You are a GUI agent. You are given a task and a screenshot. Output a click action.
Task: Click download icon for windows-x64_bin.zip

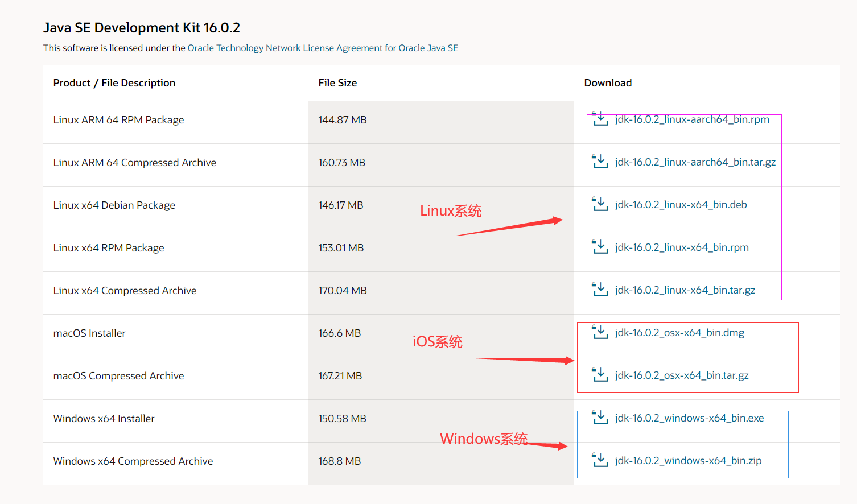point(600,460)
